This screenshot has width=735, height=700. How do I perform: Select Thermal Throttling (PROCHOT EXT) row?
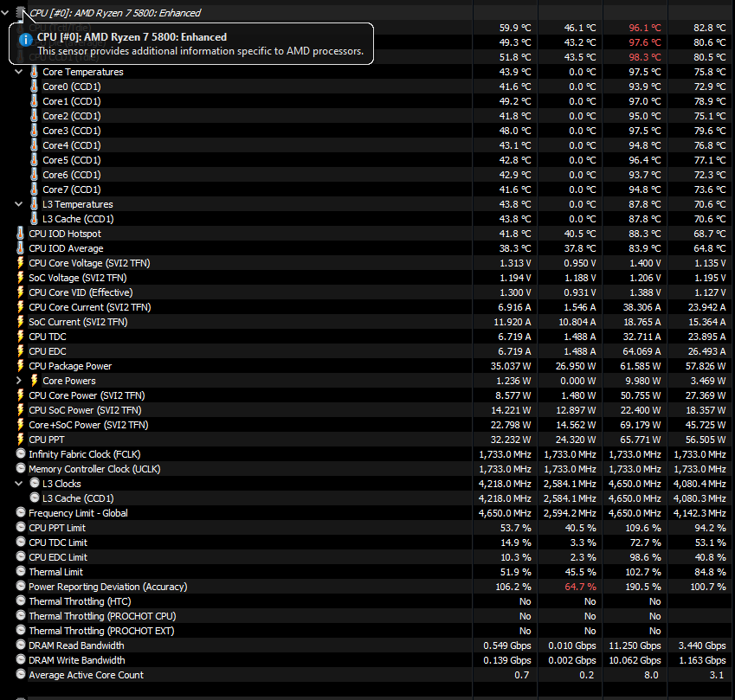pyautogui.click(x=367, y=631)
